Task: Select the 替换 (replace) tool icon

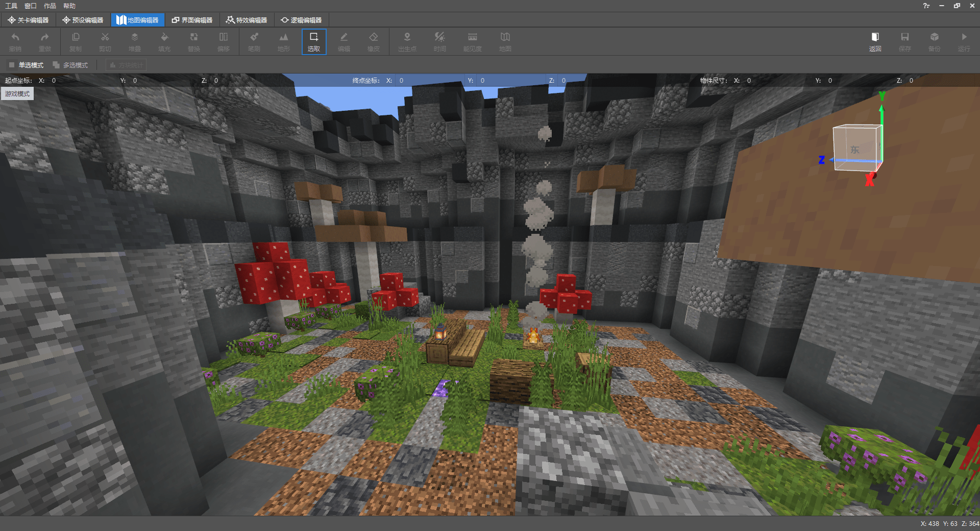Action: click(194, 42)
